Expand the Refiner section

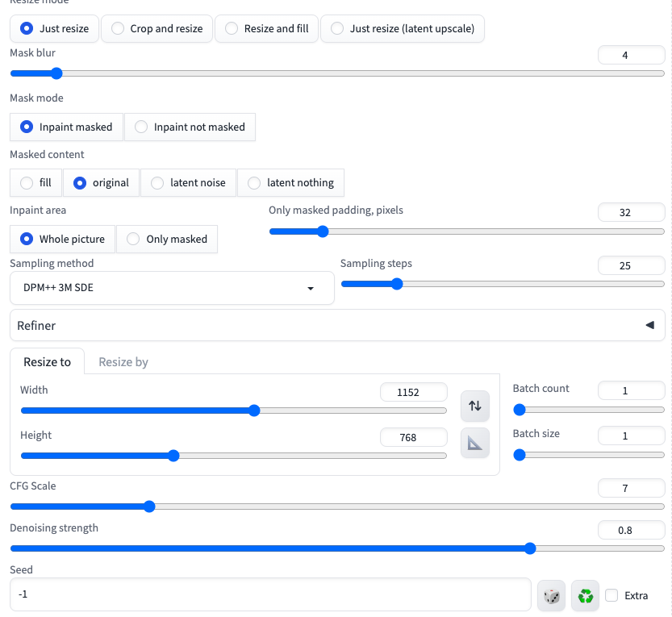pos(336,326)
